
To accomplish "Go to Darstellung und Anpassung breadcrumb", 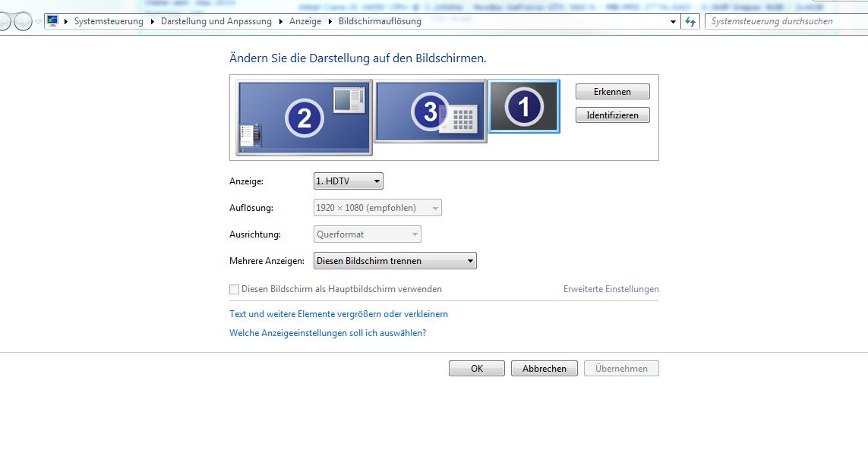I will (216, 21).
